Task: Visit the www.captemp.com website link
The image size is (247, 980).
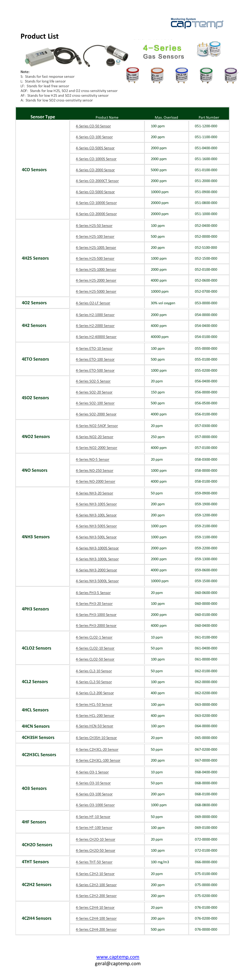Action: (118, 957)
